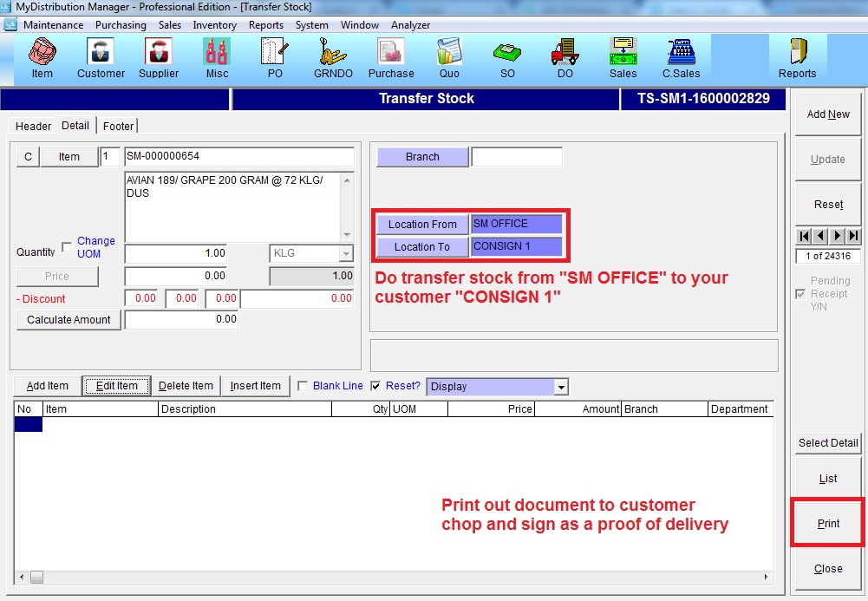The image size is (868, 601).
Task: Tick the Blank Line checkbox
Action: pos(303,387)
